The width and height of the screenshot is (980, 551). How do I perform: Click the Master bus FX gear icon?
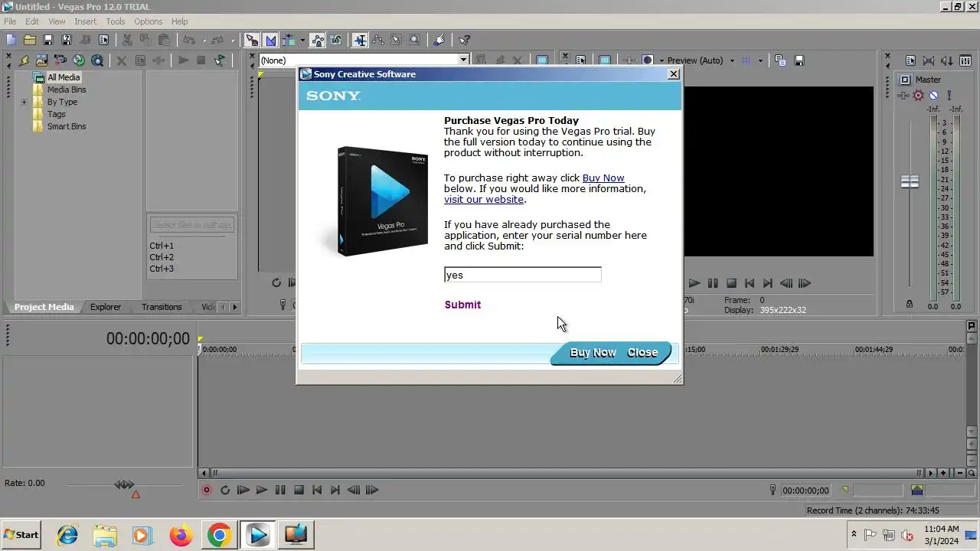[x=918, y=96]
